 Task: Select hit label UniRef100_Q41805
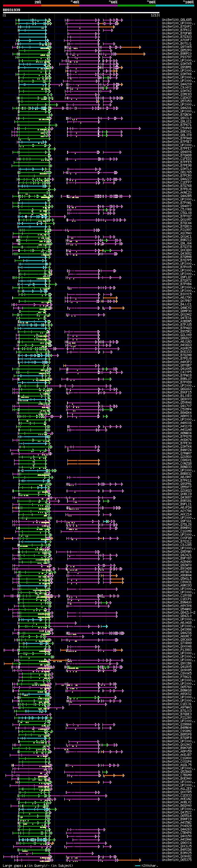click(177, 667)
